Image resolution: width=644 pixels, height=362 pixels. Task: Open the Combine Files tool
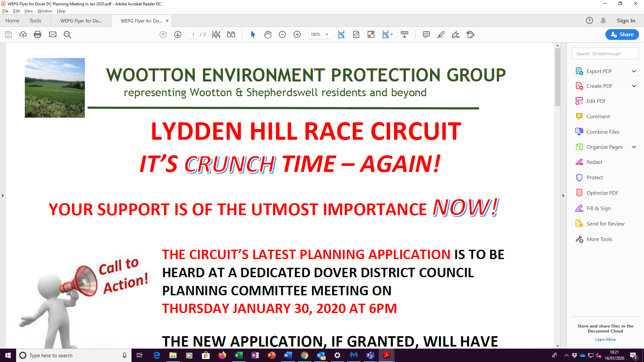pyautogui.click(x=602, y=132)
